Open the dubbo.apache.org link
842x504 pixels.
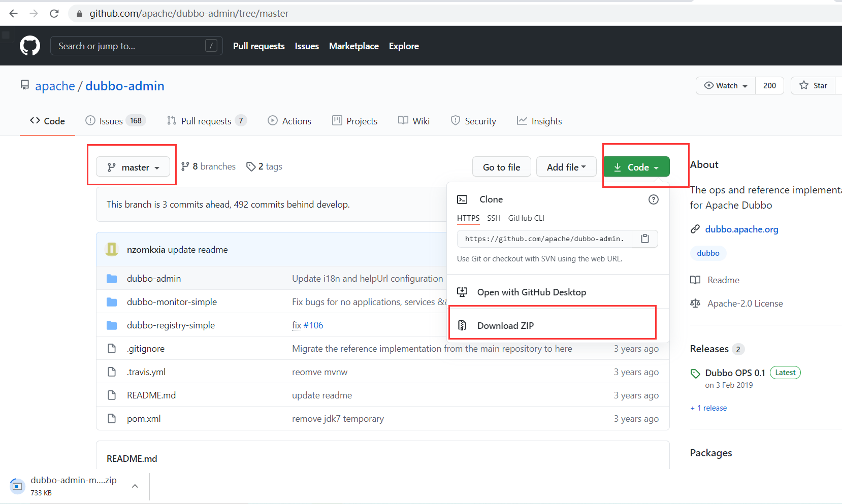pyautogui.click(x=741, y=229)
